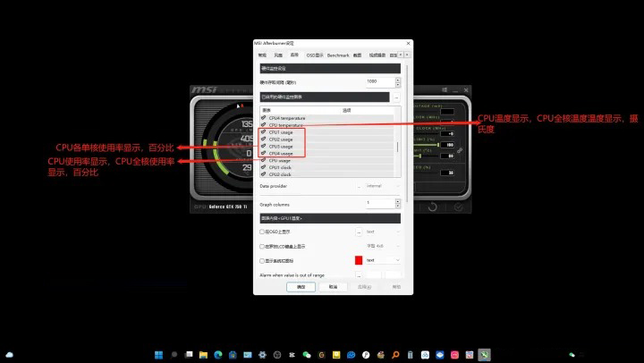Viewport: 644px width, 363px height.
Task: Close the Afterburner main window
Action: [x=466, y=90]
